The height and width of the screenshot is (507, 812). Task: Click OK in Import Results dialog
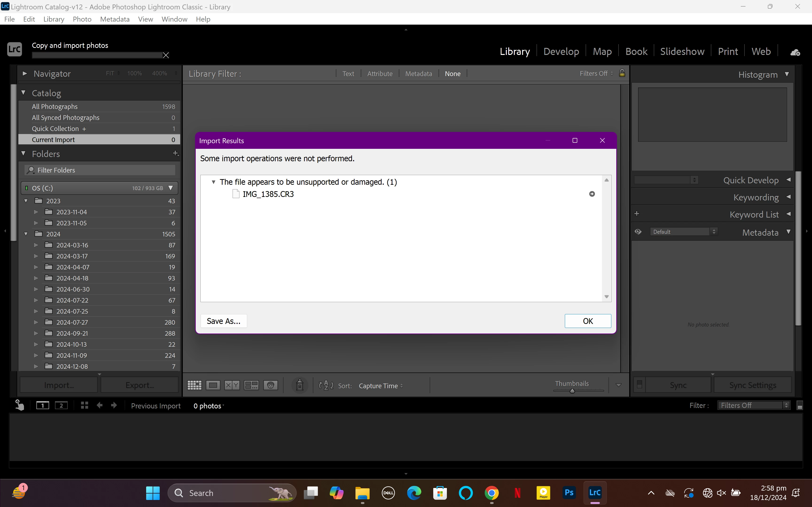(588, 321)
